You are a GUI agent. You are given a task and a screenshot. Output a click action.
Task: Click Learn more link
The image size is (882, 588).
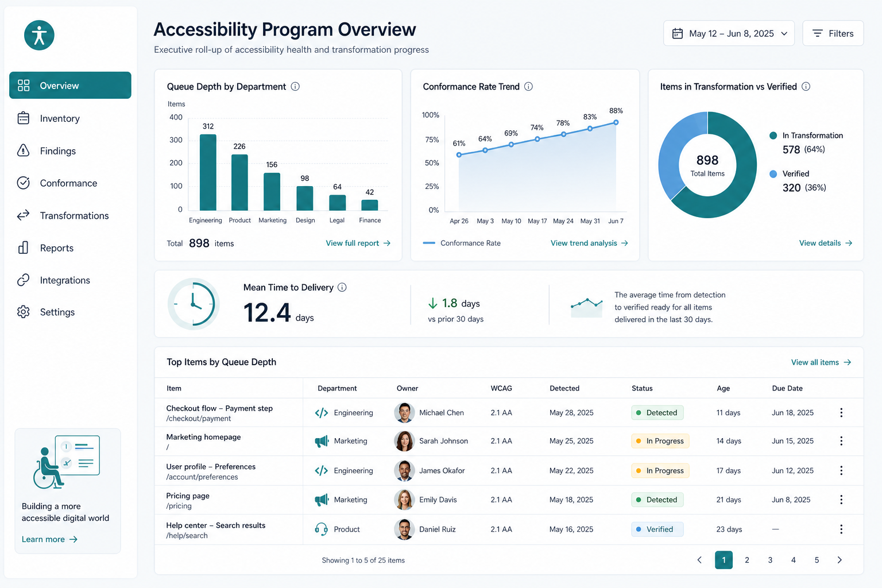49,539
